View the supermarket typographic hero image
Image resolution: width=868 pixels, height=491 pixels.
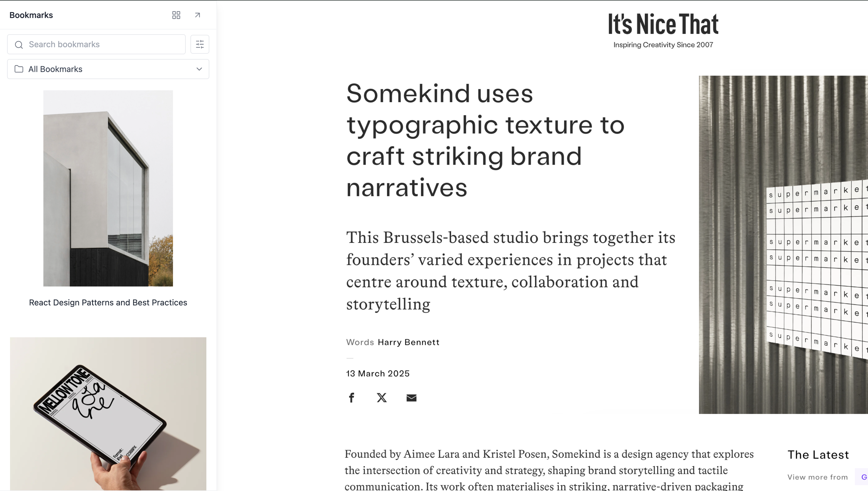(x=783, y=245)
